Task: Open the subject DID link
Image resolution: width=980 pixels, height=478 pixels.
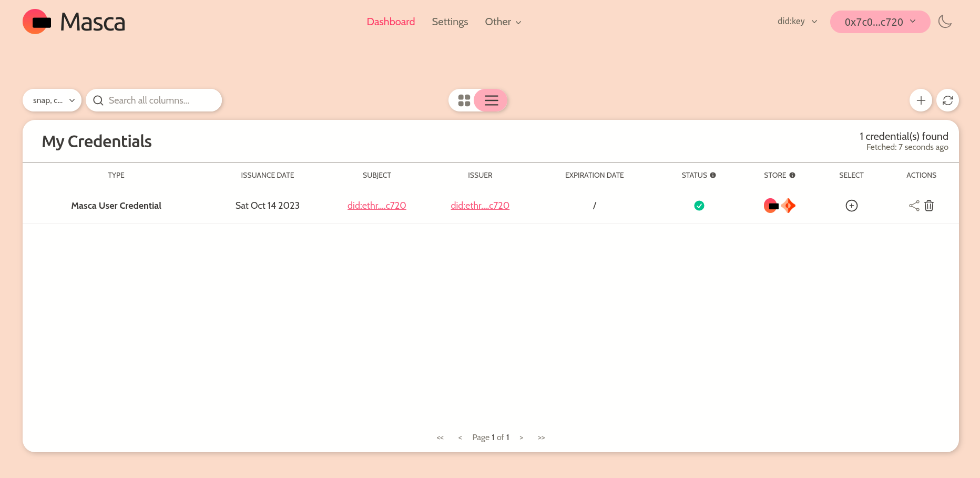Action: [x=377, y=206]
